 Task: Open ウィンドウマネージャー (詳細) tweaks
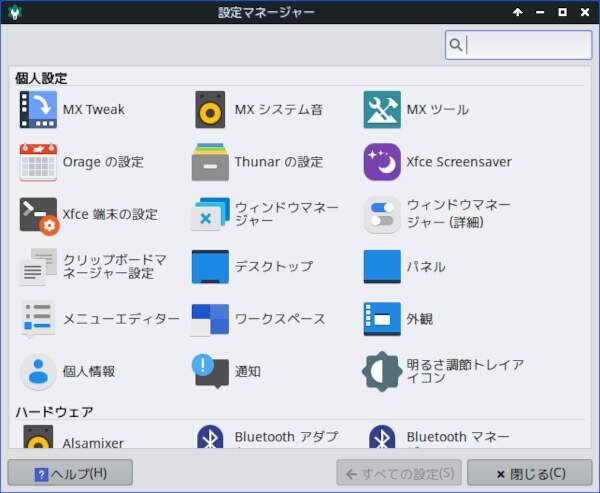[382, 214]
